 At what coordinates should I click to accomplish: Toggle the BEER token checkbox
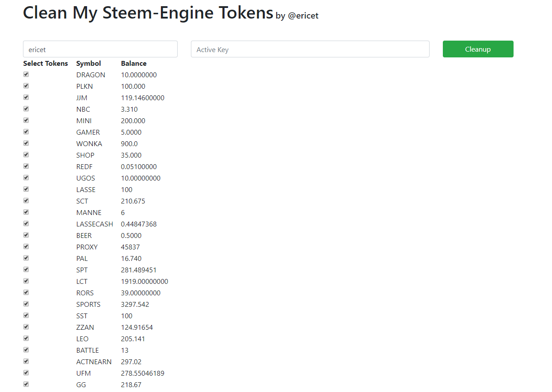click(26, 235)
